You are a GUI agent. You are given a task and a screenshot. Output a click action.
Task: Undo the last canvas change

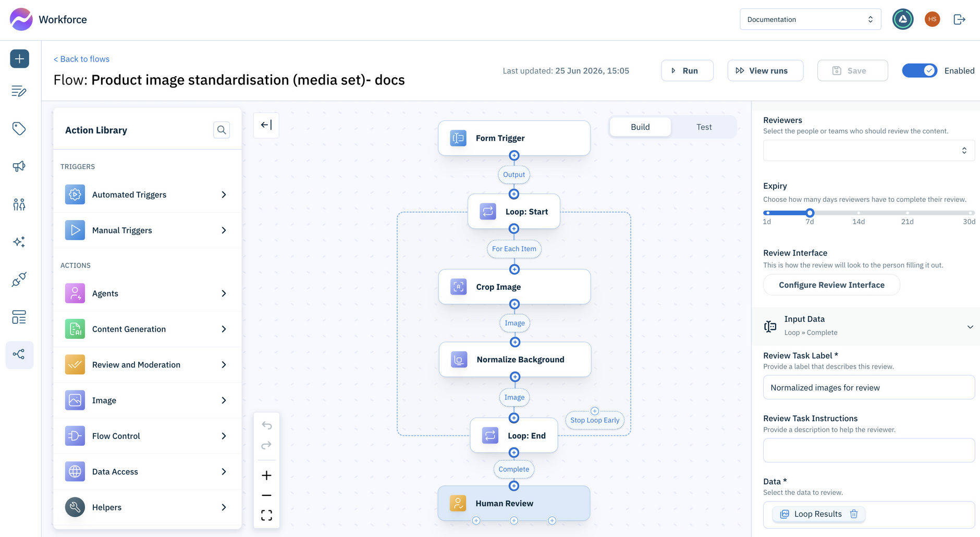pyautogui.click(x=266, y=425)
